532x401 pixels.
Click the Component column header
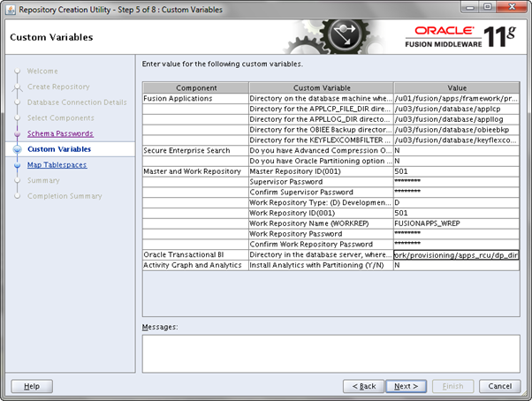[x=196, y=87]
